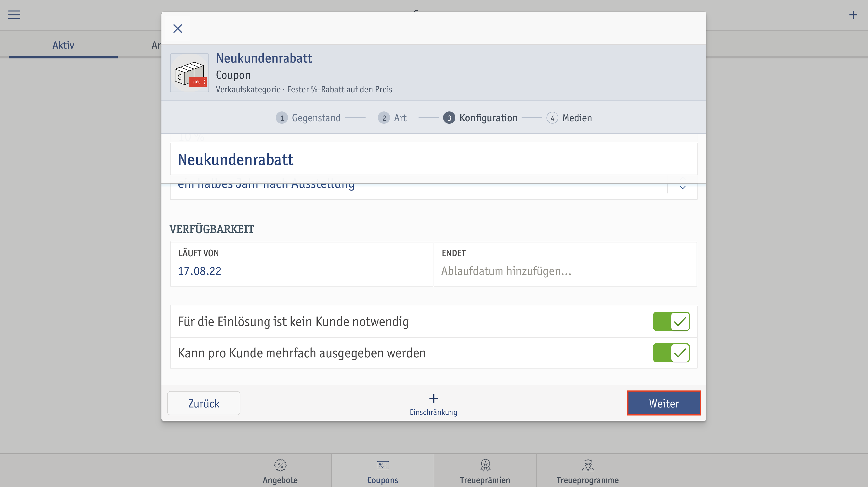This screenshot has width=868, height=487.
Task: Click the 'Verkaufskategorie · Fester %-Rabatt' subtitle
Action: tap(304, 89)
